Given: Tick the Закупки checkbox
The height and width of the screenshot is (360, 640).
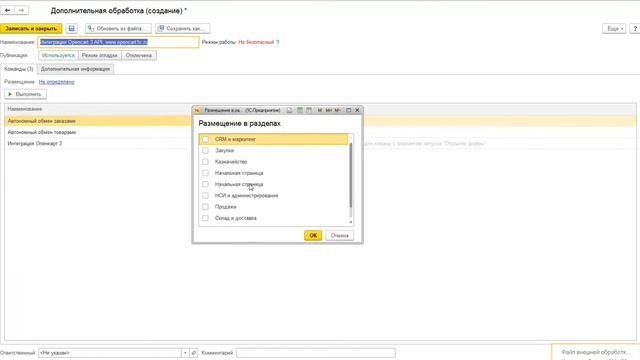Looking at the screenshot, I should [x=205, y=151].
